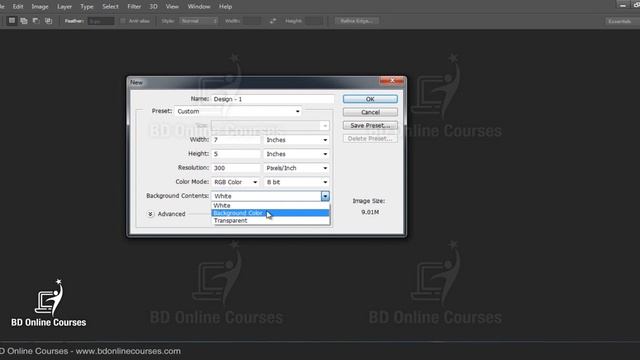Click the OK button
Image resolution: width=640 pixels, height=360 pixels.
coord(370,99)
